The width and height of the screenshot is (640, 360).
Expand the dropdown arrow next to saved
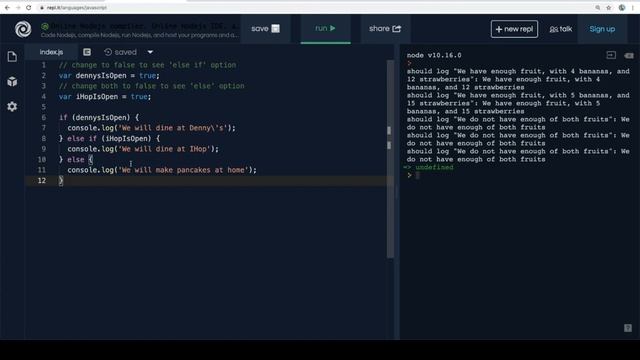150,52
